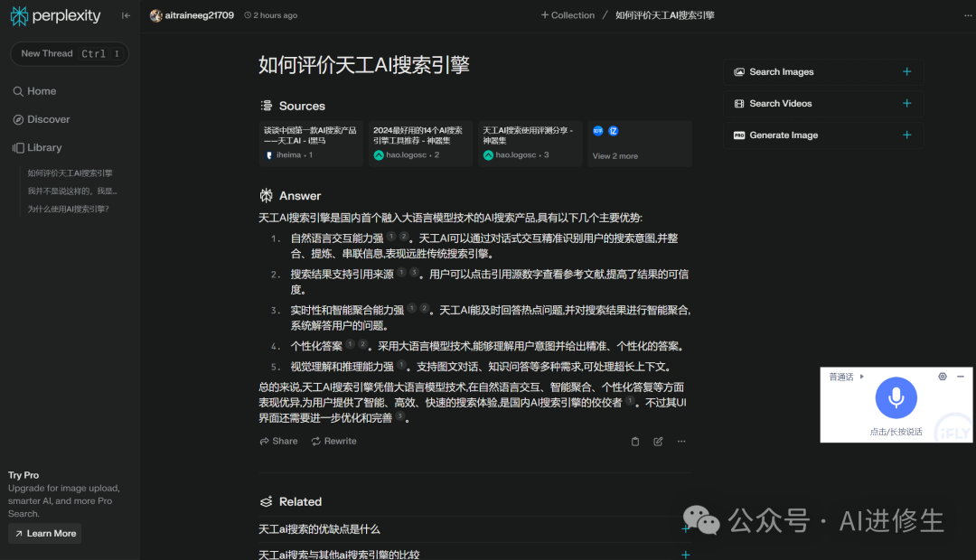Add thread to Collection
Image resolution: width=976 pixels, height=560 pixels.
[568, 15]
